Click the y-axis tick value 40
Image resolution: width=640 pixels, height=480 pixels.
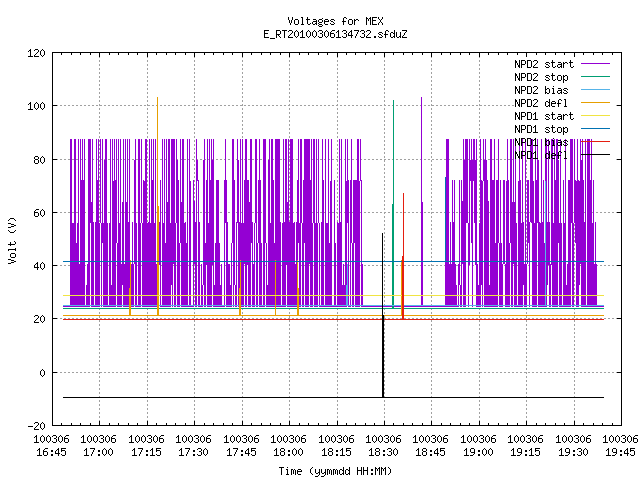coord(39,266)
